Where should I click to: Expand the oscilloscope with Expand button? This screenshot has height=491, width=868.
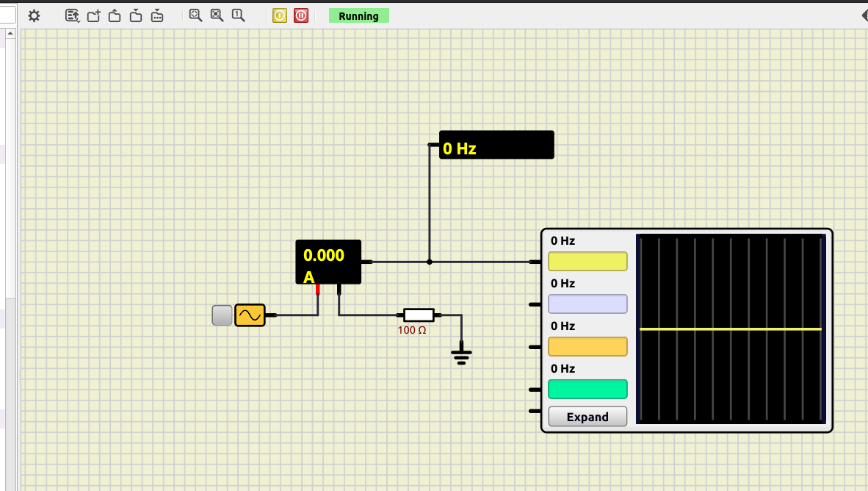(587, 417)
